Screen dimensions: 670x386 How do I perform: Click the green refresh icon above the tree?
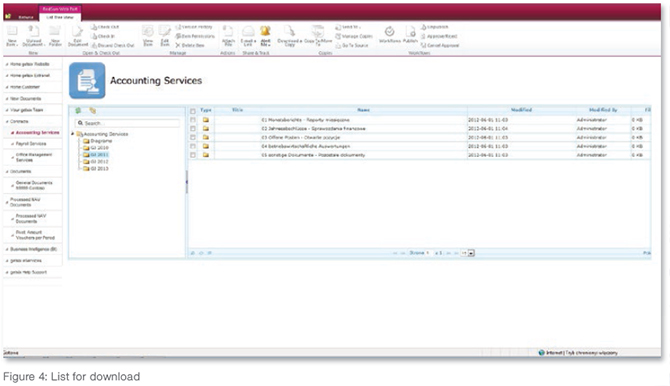pos(78,111)
